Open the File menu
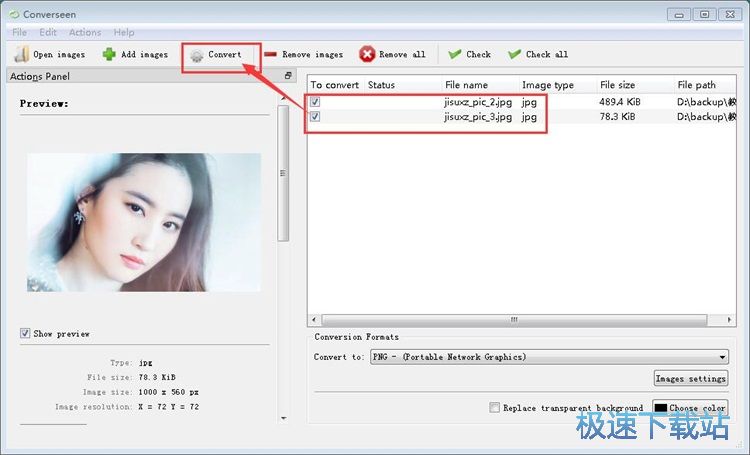The height and width of the screenshot is (455, 750). (x=20, y=32)
